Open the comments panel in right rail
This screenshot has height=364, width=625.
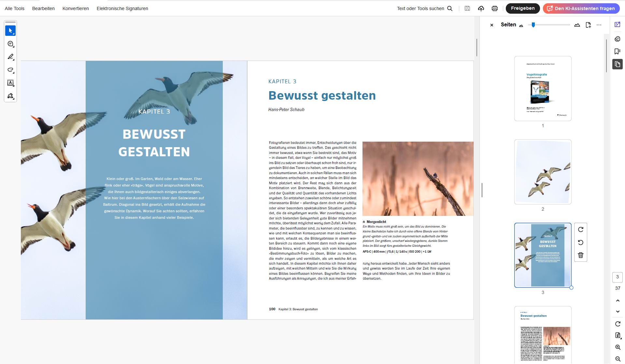click(x=618, y=39)
